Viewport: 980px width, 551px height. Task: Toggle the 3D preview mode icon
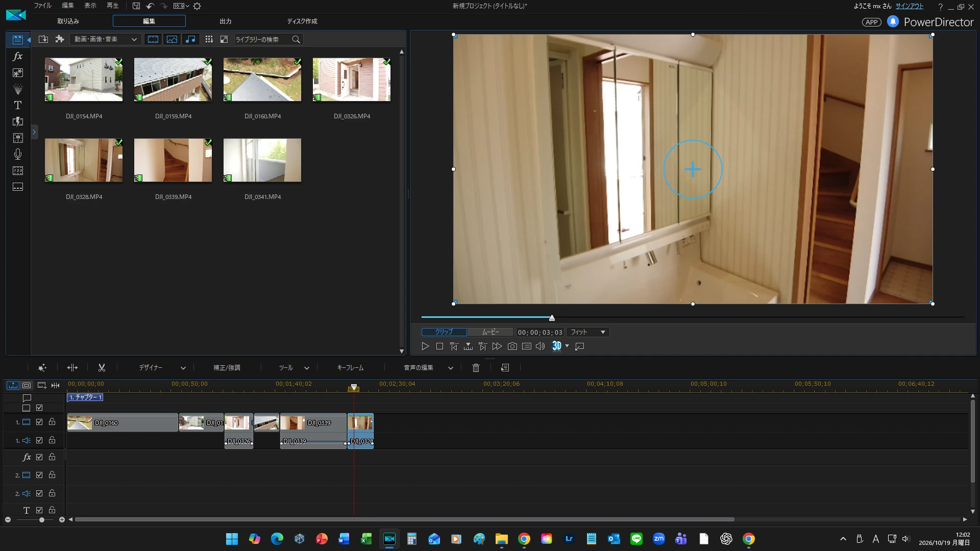tap(557, 346)
